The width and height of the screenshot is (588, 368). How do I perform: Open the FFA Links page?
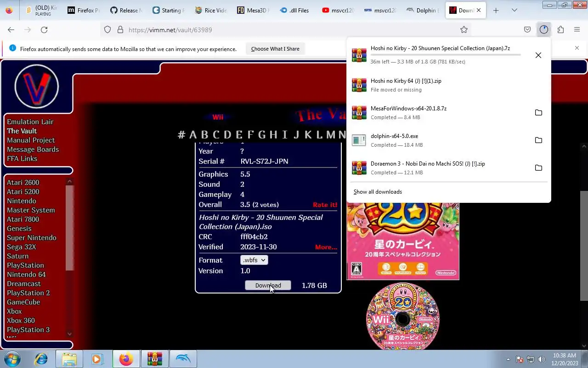[22, 159]
